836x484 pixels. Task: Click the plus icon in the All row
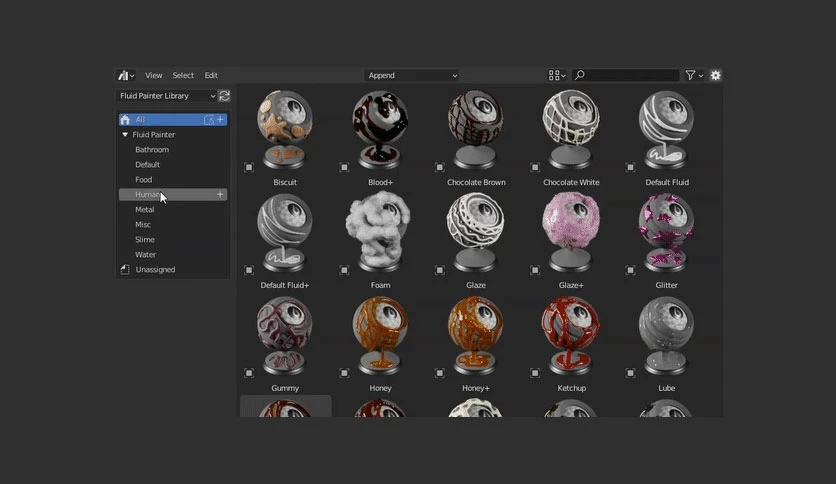click(x=220, y=119)
